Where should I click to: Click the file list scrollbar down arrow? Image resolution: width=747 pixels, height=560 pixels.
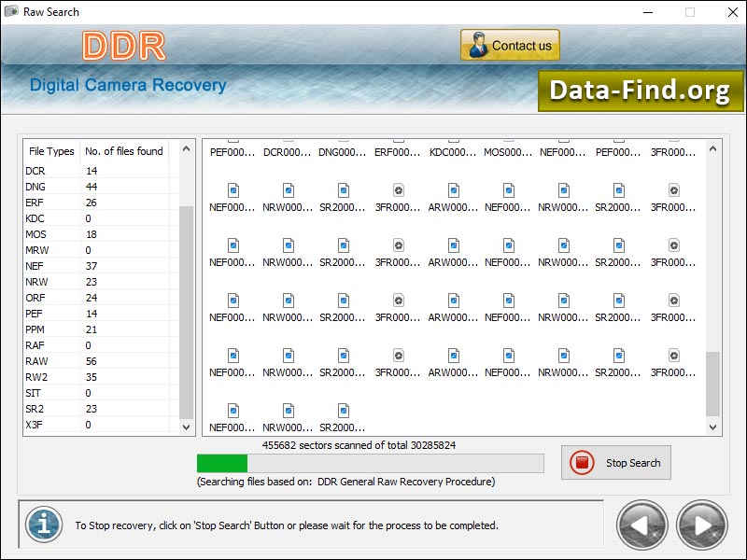[712, 427]
